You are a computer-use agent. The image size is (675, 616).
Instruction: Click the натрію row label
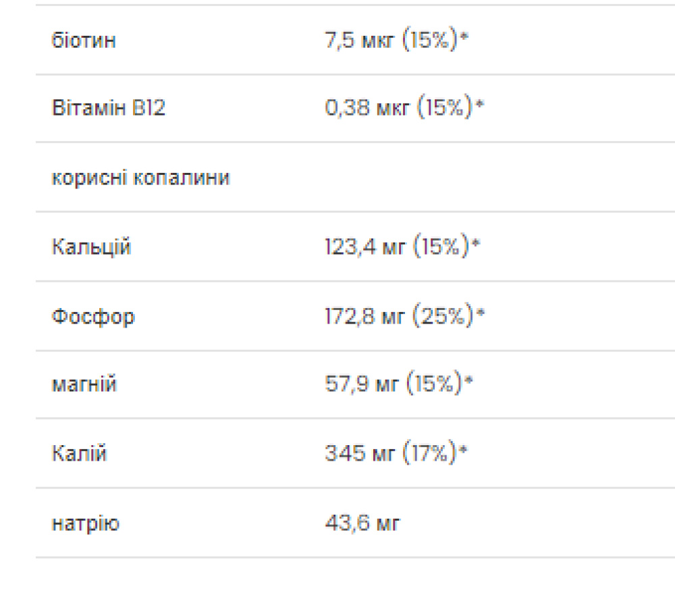point(86,523)
